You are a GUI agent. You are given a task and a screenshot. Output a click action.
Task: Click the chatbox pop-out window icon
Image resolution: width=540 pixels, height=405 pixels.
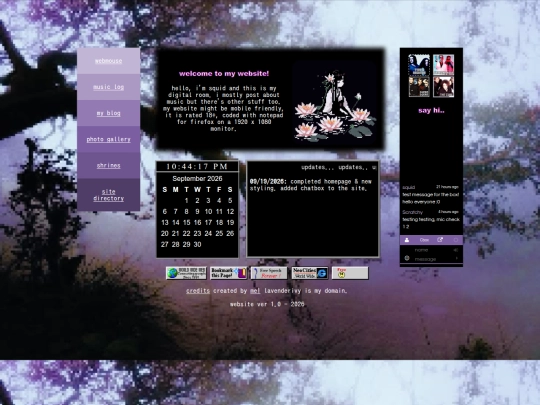click(x=440, y=240)
